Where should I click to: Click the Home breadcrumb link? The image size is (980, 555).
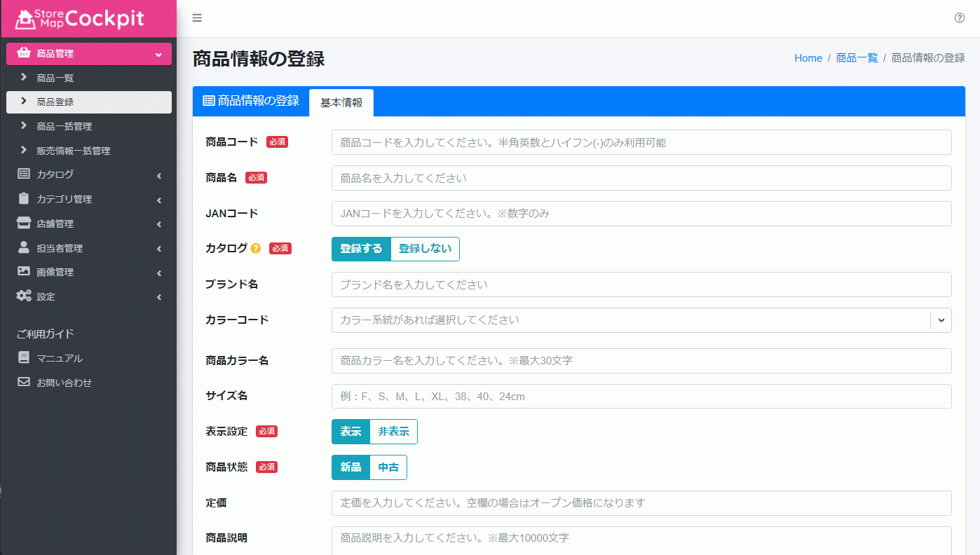(808, 57)
